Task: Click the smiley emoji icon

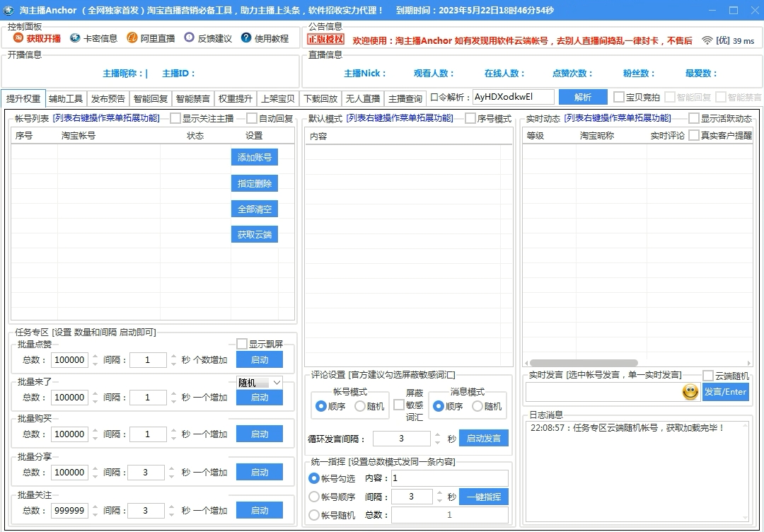Action: [x=690, y=392]
